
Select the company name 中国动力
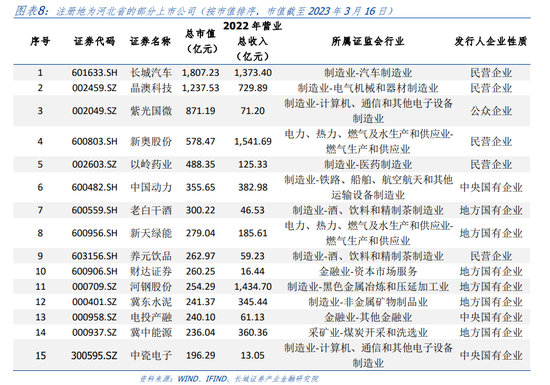(151, 187)
